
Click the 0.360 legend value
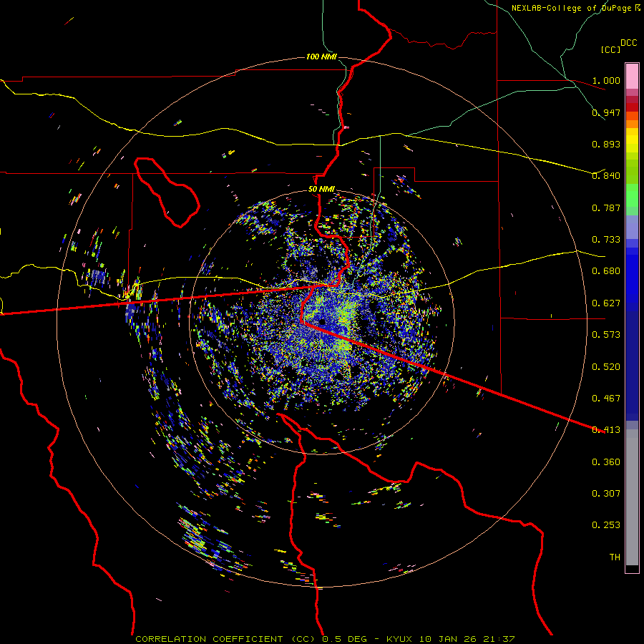pyautogui.click(x=606, y=462)
